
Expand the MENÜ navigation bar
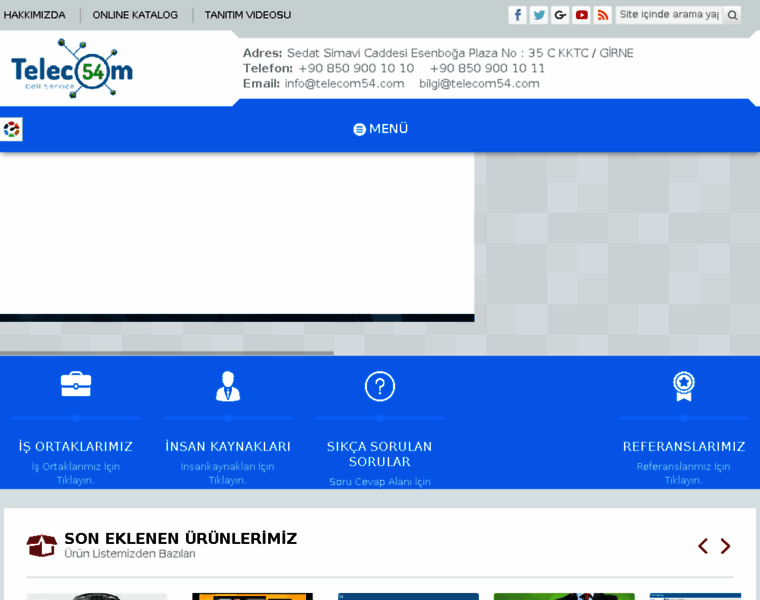coord(380,129)
